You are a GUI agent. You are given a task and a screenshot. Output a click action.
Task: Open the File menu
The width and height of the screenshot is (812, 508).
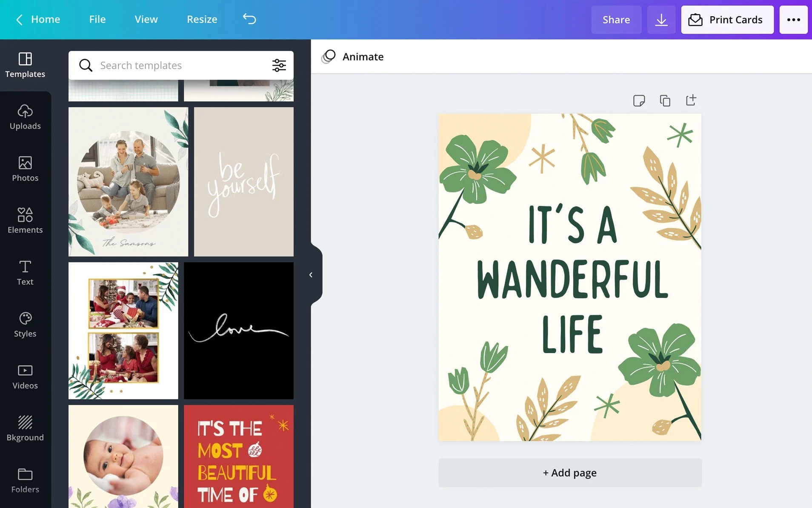(97, 19)
